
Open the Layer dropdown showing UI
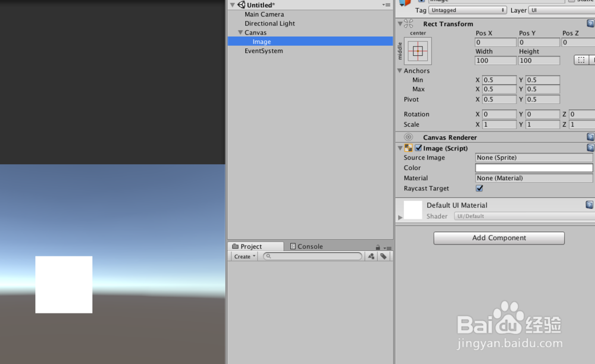pos(562,10)
